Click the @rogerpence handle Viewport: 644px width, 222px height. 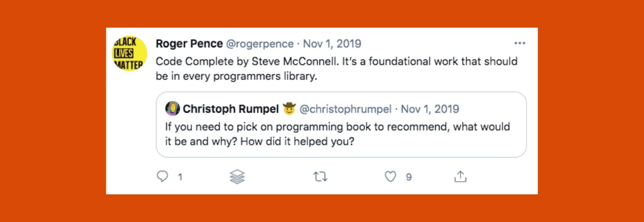click(x=260, y=44)
